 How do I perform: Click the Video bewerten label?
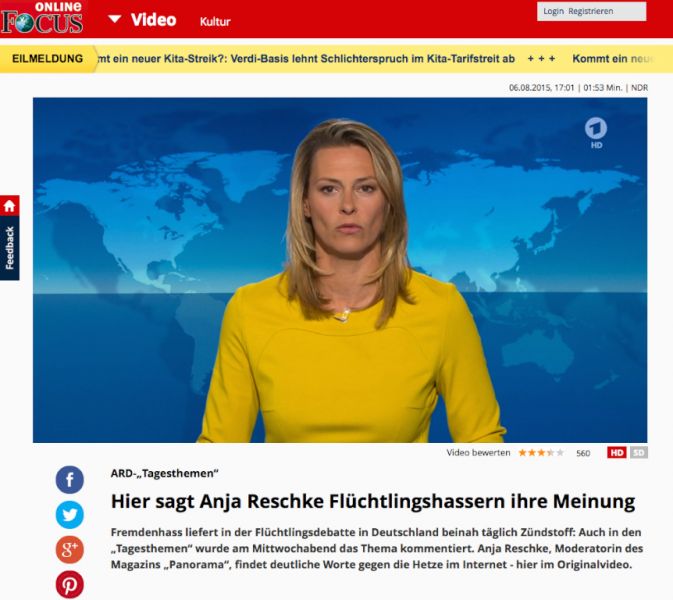coord(478,453)
